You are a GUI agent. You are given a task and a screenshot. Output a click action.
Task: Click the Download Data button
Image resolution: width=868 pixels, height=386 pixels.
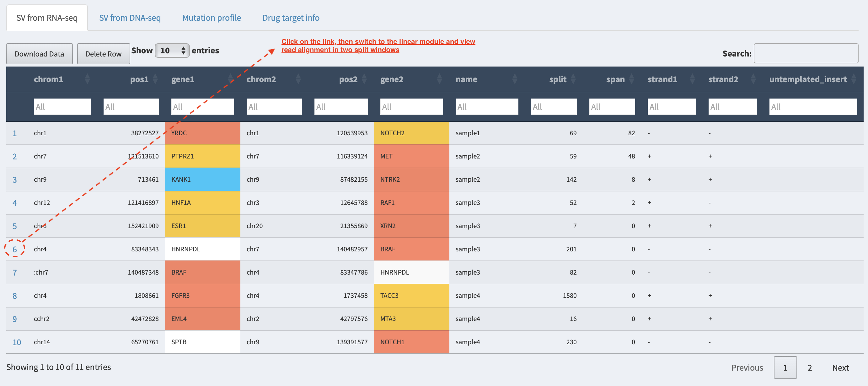(40, 54)
